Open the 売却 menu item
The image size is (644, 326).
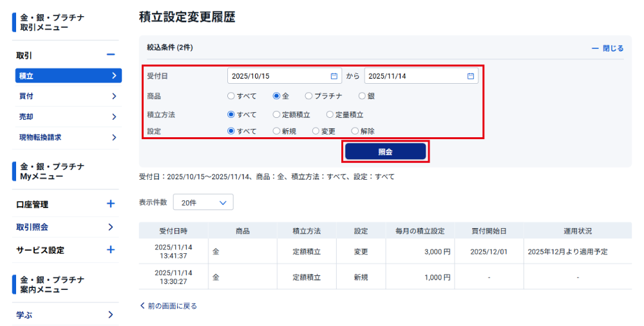[67, 117]
